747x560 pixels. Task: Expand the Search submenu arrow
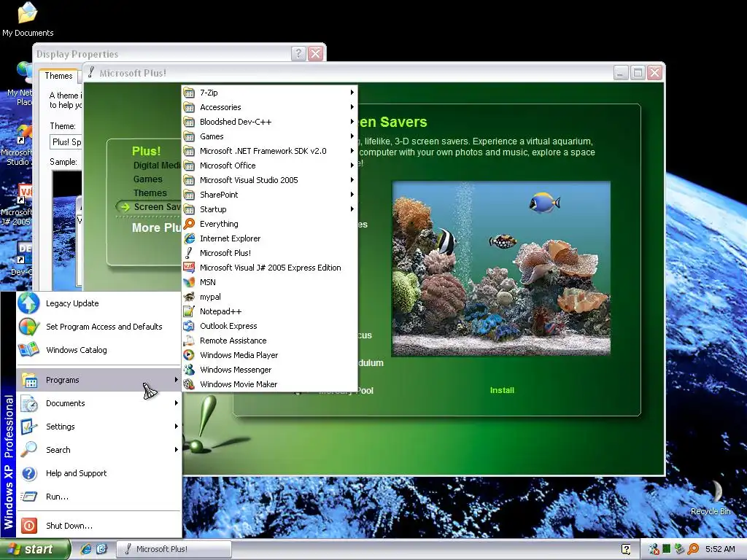tap(177, 449)
